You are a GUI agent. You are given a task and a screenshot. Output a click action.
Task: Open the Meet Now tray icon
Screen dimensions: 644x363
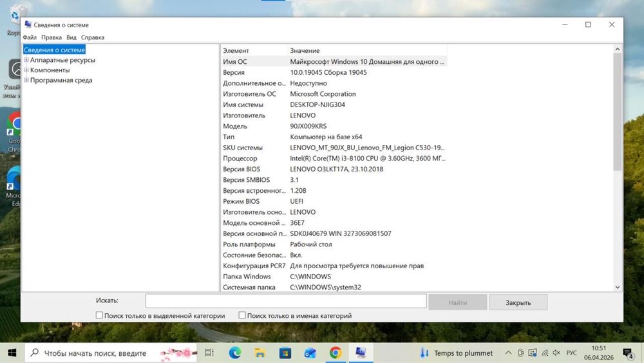pyautogui.click(x=520, y=353)
